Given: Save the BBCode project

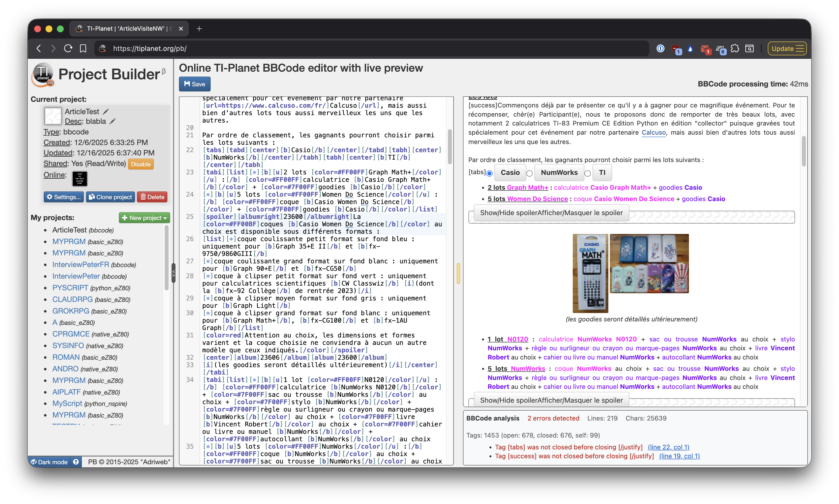Looking at the screenshot, I should 195,84.
